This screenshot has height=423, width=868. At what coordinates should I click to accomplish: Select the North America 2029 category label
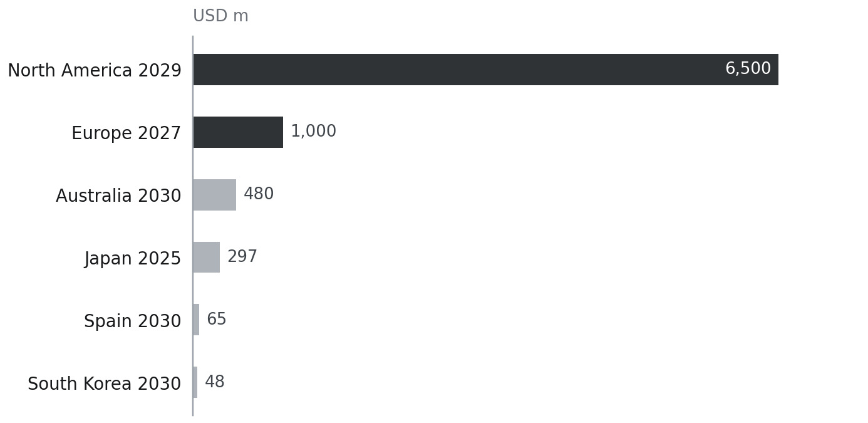(x=95, y=71)
